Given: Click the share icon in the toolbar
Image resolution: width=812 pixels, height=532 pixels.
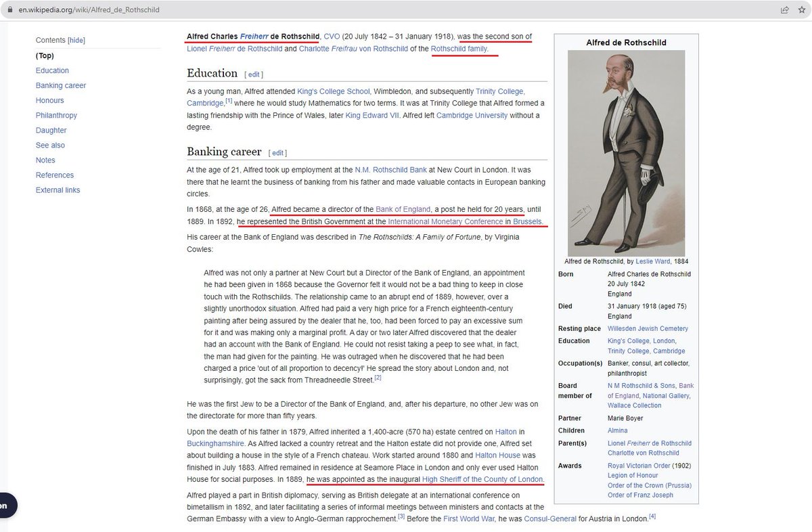Looking at the screenshot, I should (784, 9).
